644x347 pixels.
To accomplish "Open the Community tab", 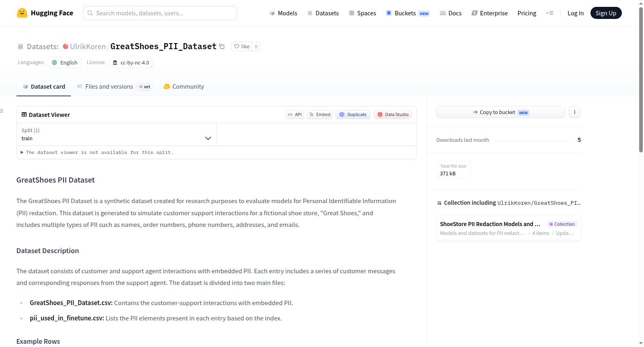I will 184,87.
